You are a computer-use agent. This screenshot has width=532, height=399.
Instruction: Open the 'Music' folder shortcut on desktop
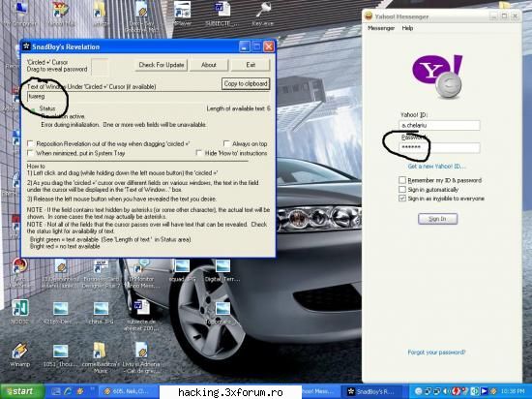101,358
